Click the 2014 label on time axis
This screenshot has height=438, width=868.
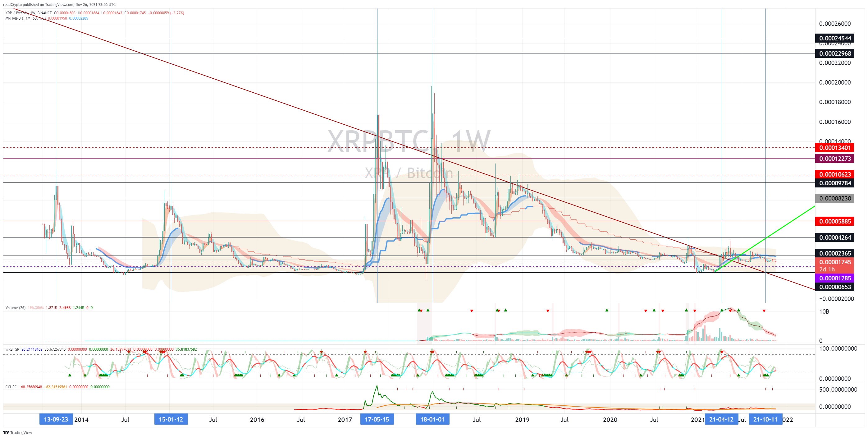tap(81, 419)
